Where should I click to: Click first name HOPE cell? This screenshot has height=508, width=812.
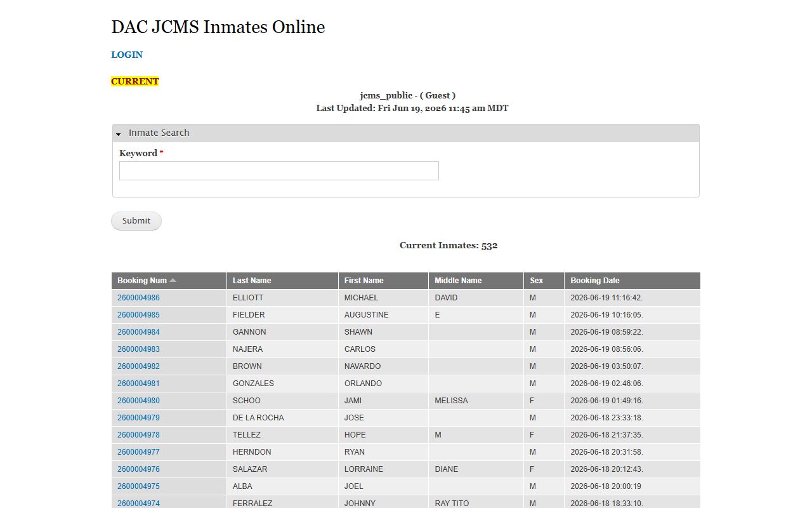[x=384, y=435]
